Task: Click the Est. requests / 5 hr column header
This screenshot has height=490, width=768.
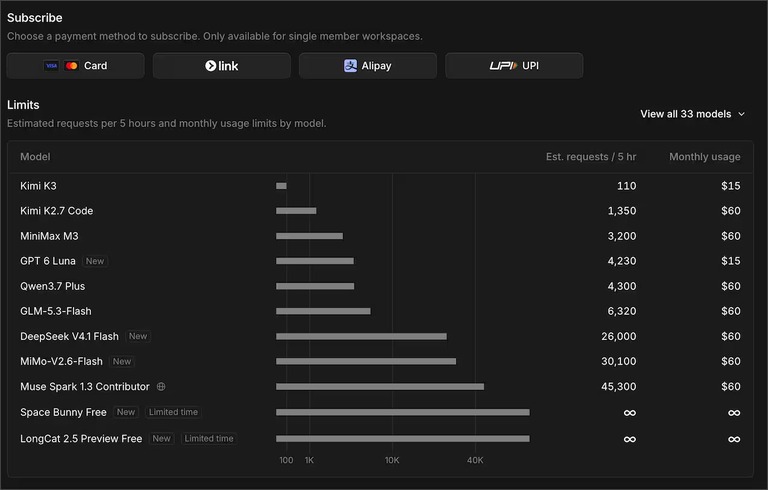Action: [x=591, y=157]
